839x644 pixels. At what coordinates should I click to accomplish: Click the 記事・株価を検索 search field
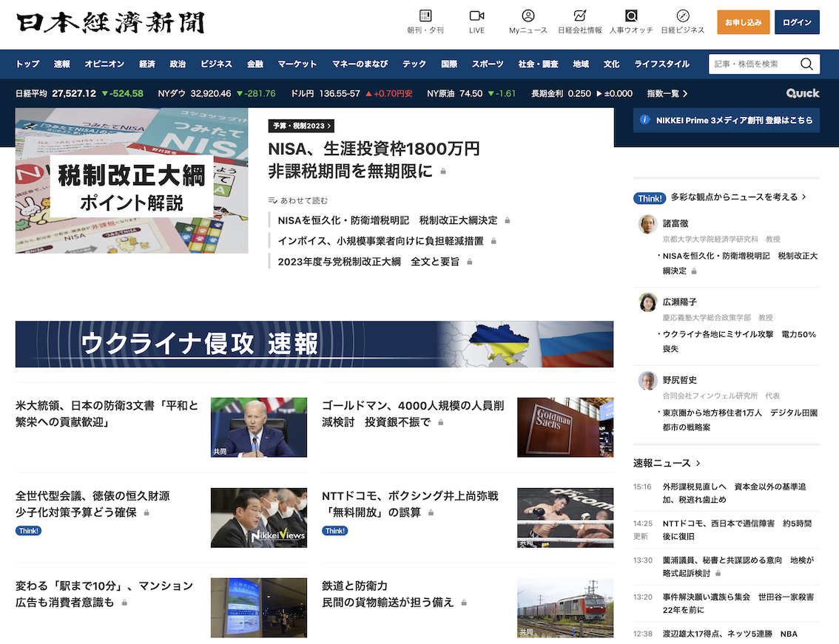click(x=755, y=64)
